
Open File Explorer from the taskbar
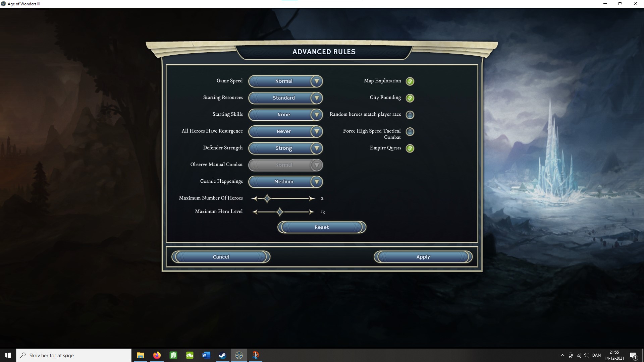[141, 355]
